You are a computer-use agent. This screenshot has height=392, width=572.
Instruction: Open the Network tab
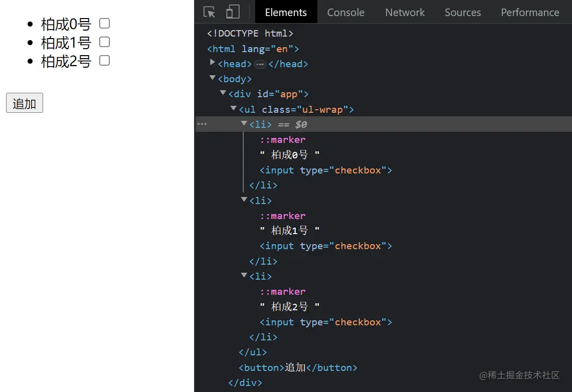[x=405, y=13]
